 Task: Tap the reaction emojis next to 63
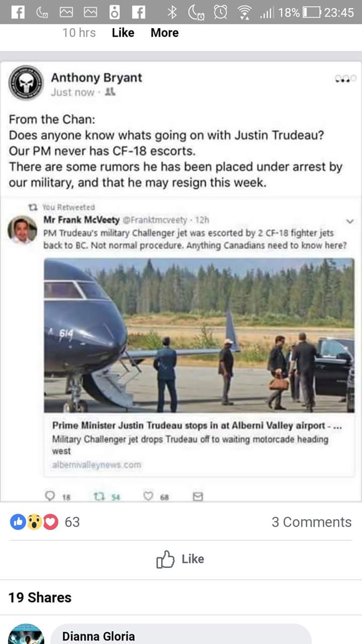[34, 522]
